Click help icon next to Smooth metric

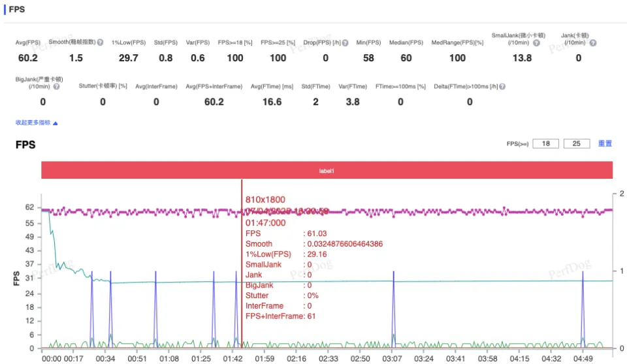coord(101,42)
